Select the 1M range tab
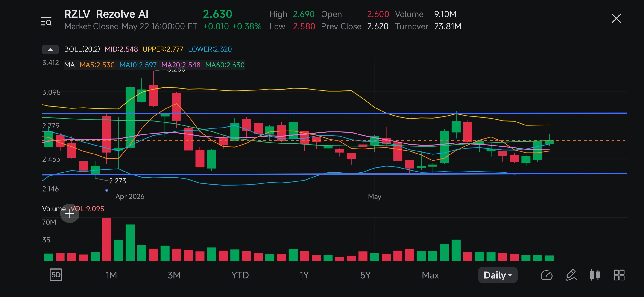The width and height of the screenshot is (644, 297). coord(111,275)
